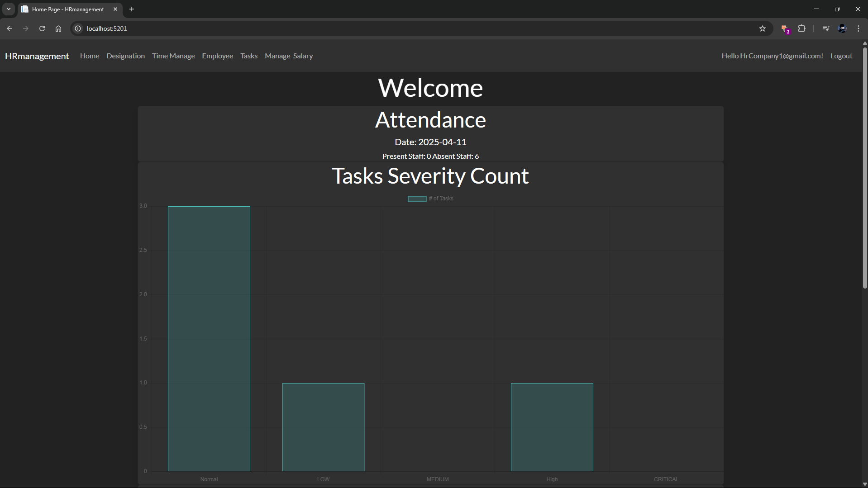The width and height of the screenshot is (868, 488).
Task: Select the Home Page - HRmanagement tab
Action: point(70,9)
